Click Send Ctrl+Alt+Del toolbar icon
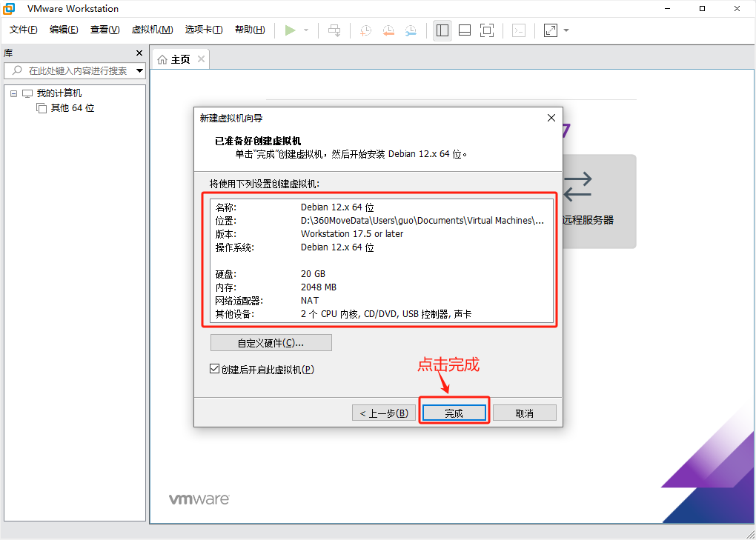Screen dimensions: 756x540 pyautogui.click(x=334, y=30)
